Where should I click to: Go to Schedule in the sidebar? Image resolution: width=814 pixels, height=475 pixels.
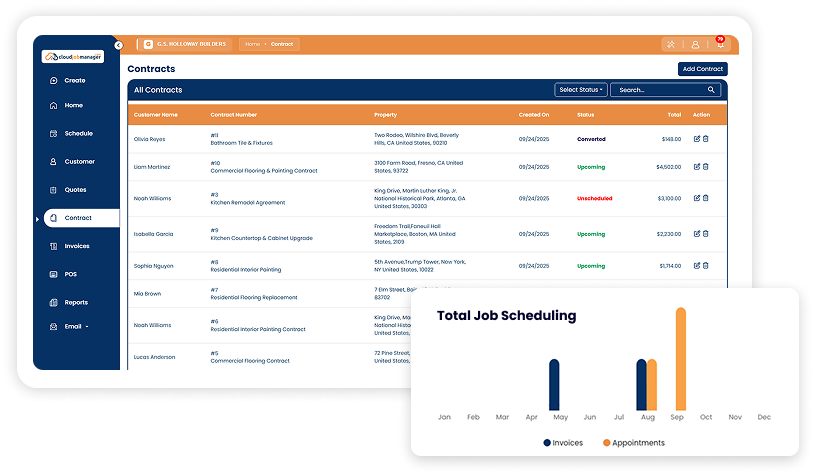tap(78, 133)
